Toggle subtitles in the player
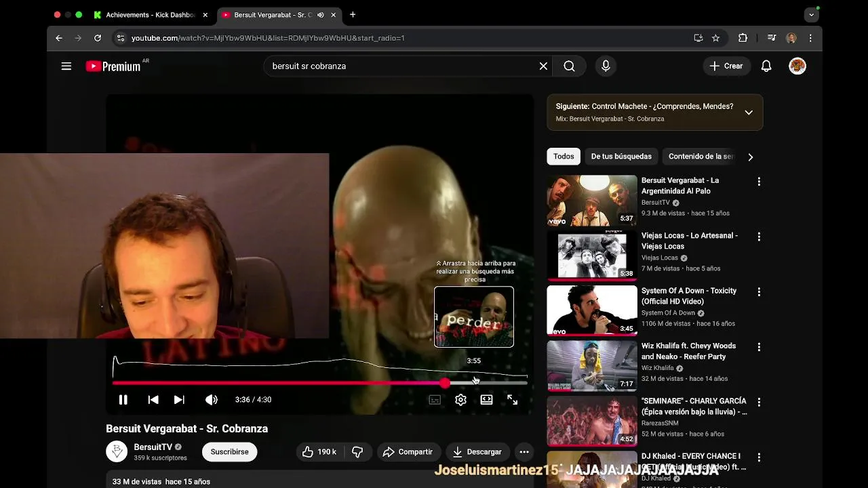The image size is (868, 488). click(435, 400)
